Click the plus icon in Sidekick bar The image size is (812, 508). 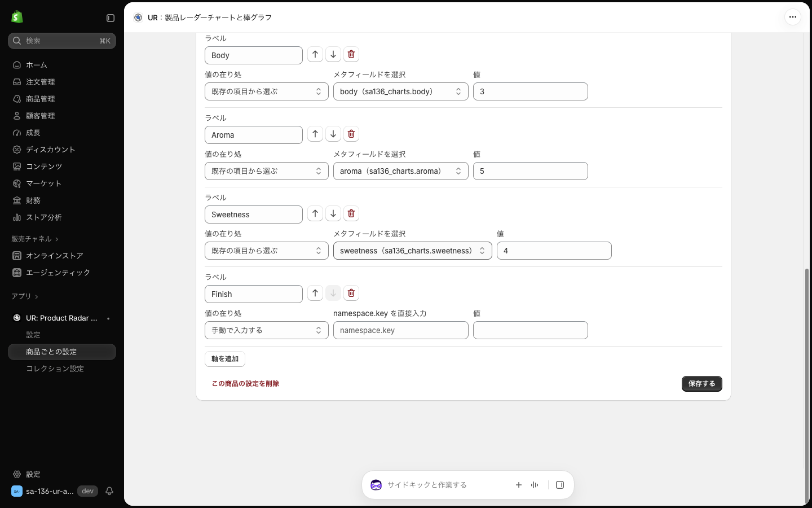tap(519, 485)
